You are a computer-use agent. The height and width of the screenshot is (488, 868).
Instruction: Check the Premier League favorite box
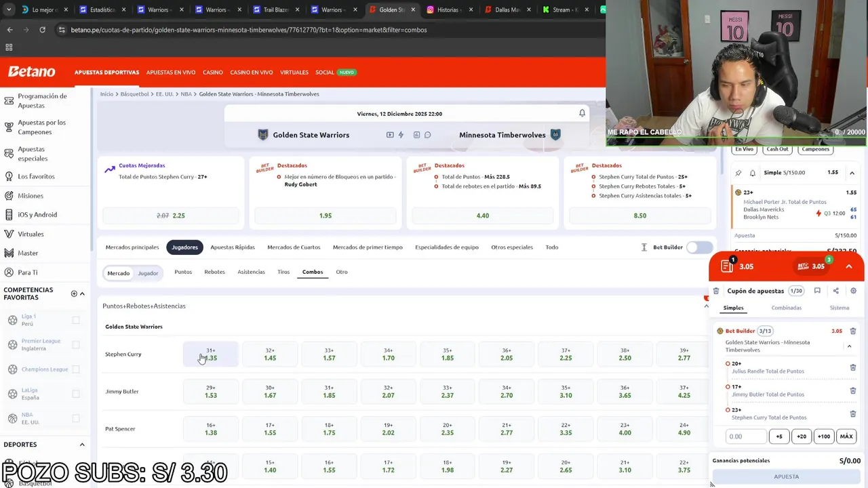point(76,344)
